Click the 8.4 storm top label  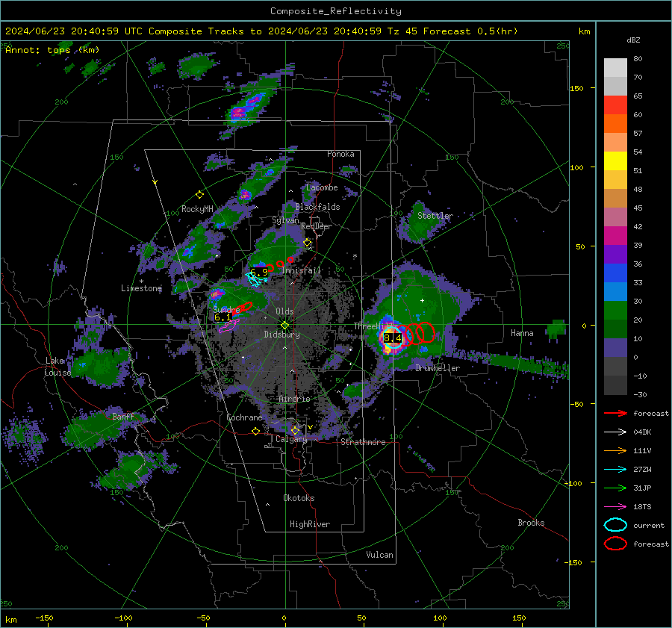[393, 338]
